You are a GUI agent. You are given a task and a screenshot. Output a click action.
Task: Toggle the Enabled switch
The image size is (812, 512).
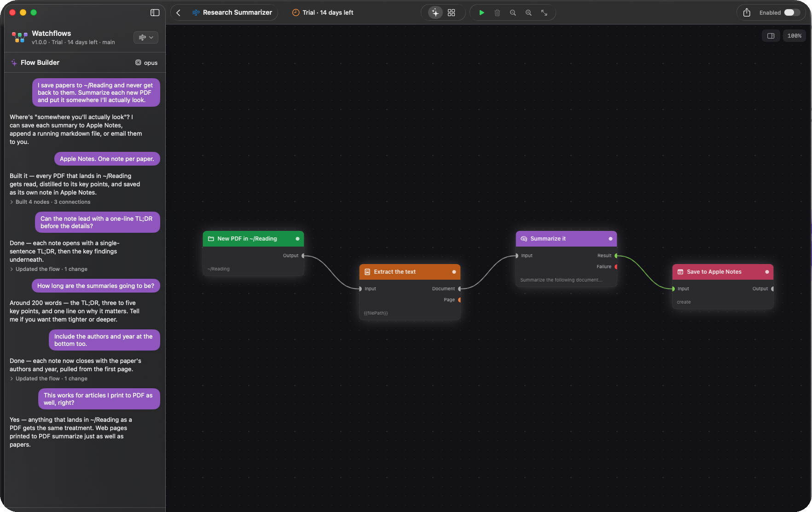point(792,12)
